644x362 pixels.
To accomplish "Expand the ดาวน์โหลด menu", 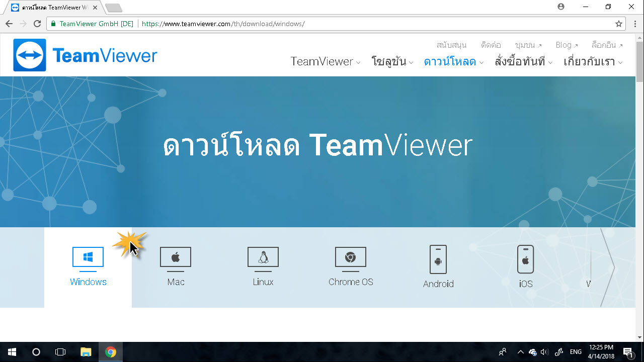I will 454,62.
